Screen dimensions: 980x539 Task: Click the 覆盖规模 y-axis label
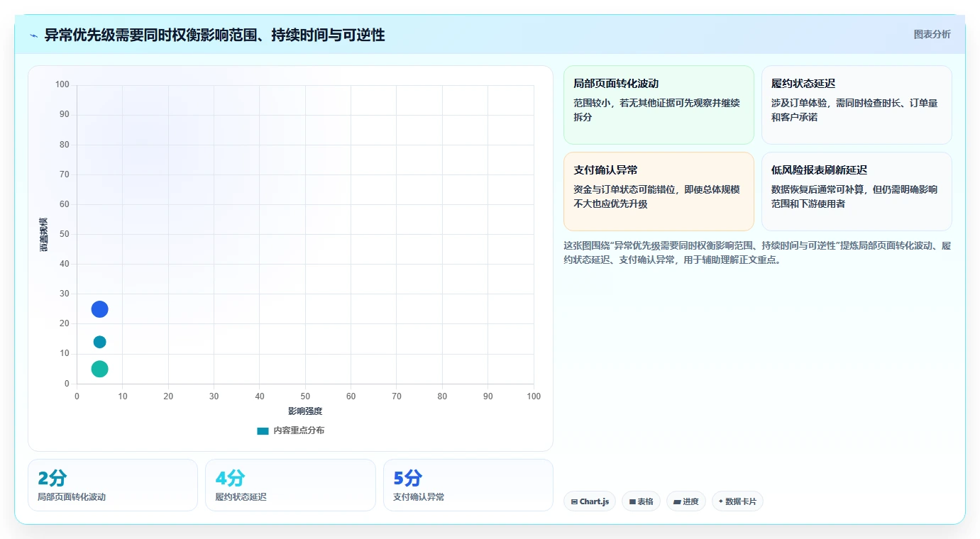click(x=43, y=235)
